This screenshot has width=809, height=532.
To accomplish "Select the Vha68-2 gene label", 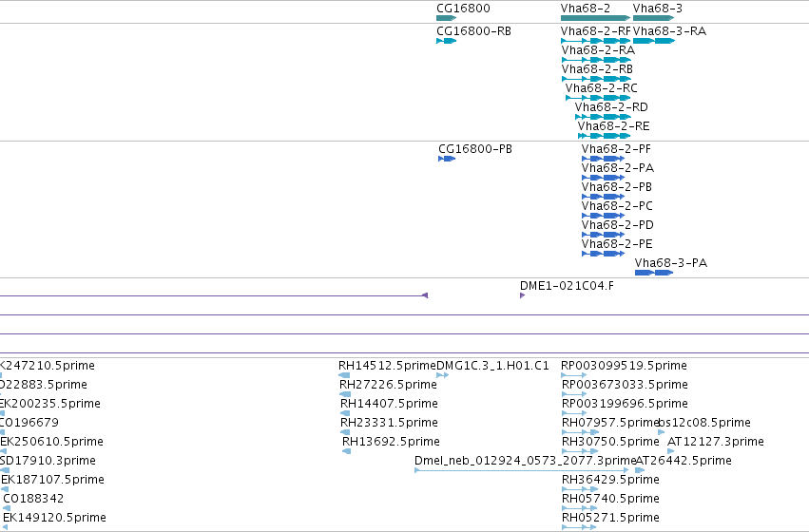I will tap(586, 9).
